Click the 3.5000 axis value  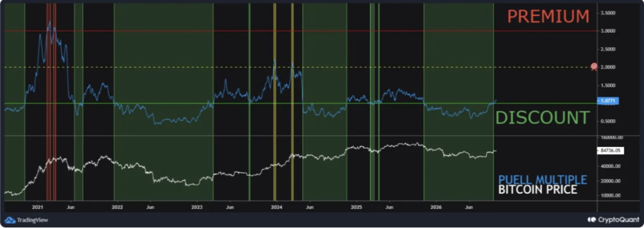pos(608,13)
